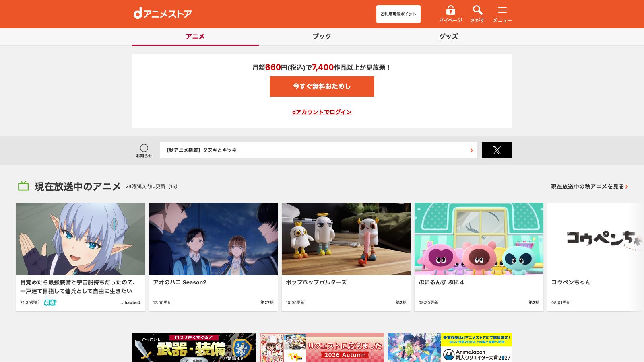The width and height of the screenshot is (644, 362).
Task: Click the 10:05更新 timestamp
Action: pos(295,302)
